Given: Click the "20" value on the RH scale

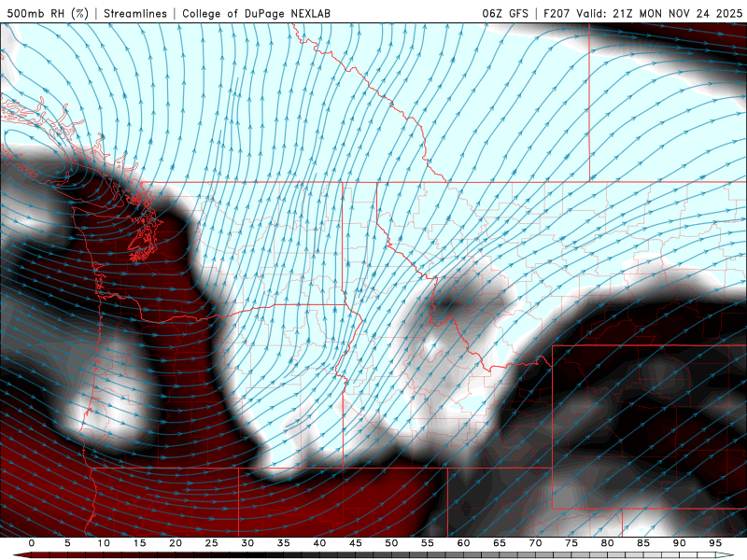Looking at the screenshot, I should coord(176,543).
